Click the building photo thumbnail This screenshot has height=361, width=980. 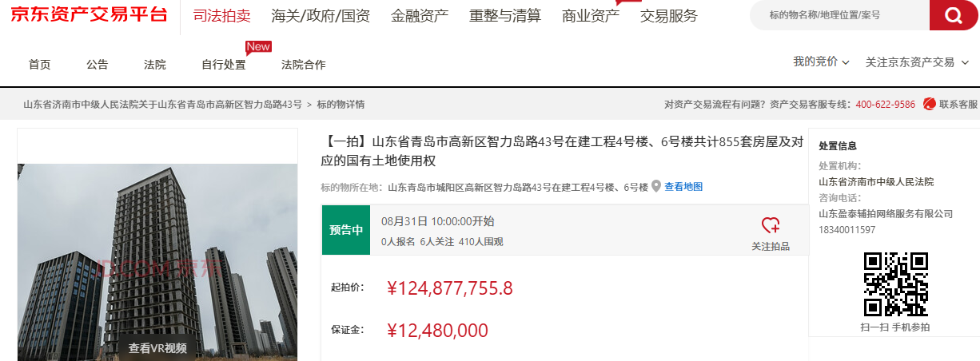[x=157, y=256]
